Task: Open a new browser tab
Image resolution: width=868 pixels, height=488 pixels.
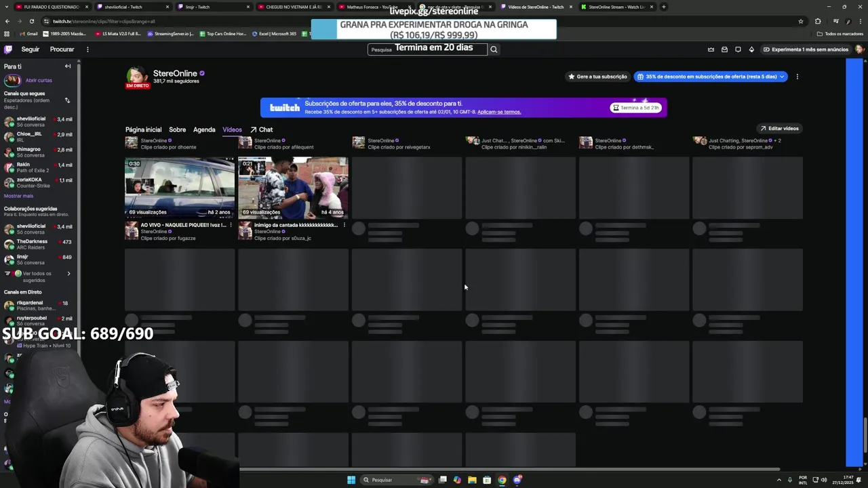Action: 663,7
